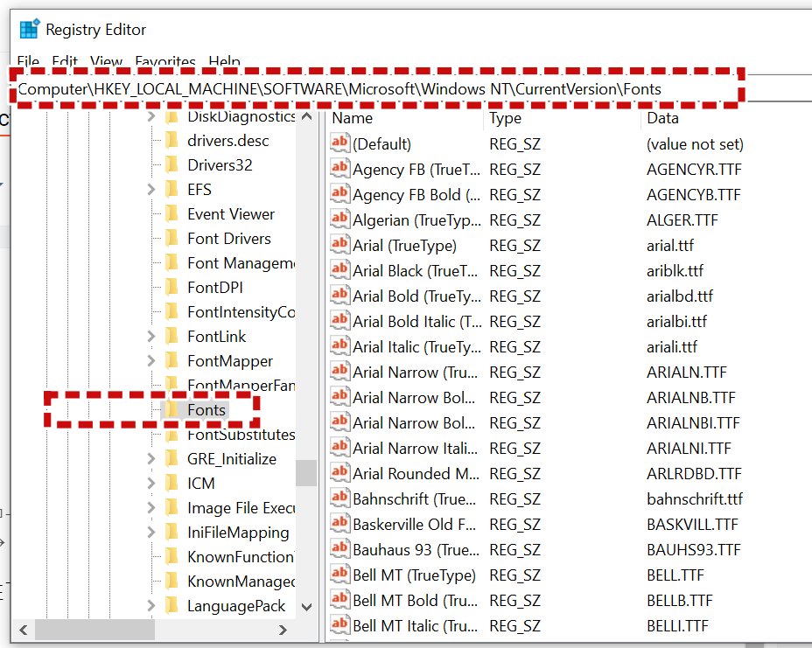Click the string icon beside Bell MT (TrueType)
This screenshot has width=812, height=648.
pyautogui.click(x=339, y=574)
